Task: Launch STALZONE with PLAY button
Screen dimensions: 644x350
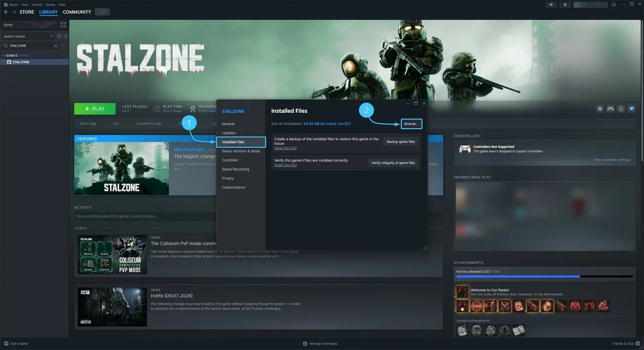Action: click(95, 109)
